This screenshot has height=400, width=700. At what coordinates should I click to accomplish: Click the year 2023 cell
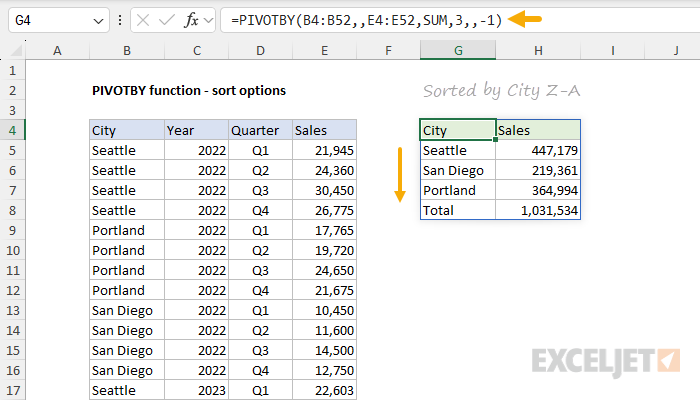(196, 390)
